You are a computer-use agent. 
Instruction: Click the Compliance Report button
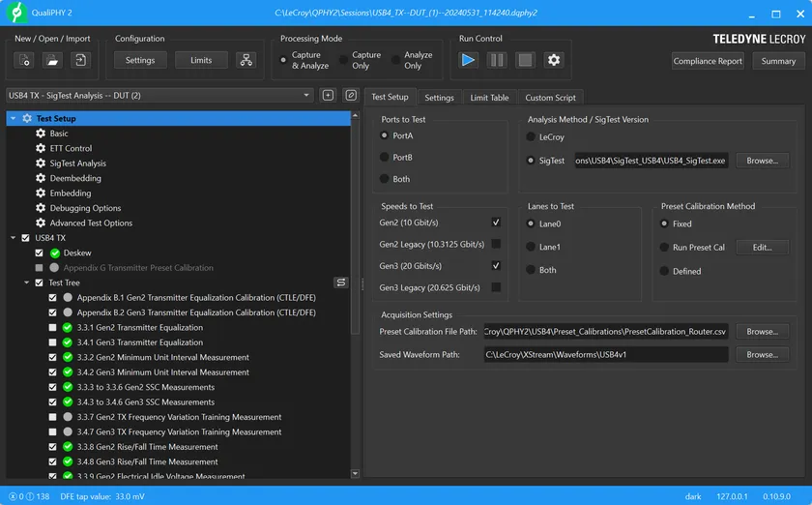[x=708, y=61]
